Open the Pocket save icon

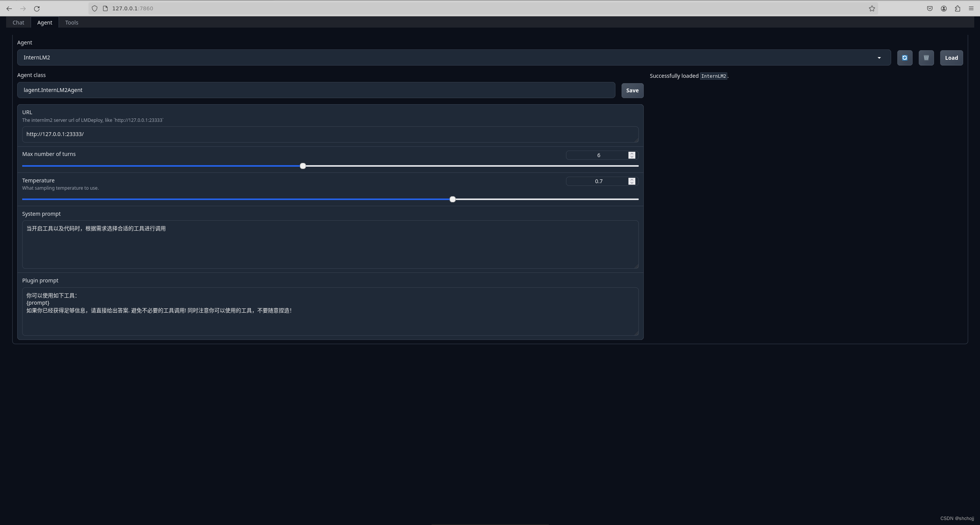pos(929,8)
